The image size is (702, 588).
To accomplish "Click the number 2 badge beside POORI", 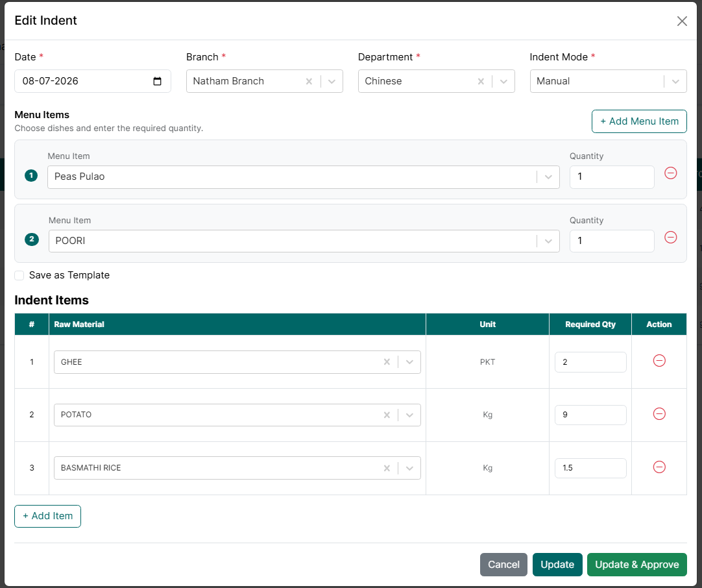I will tap(31, 239).
